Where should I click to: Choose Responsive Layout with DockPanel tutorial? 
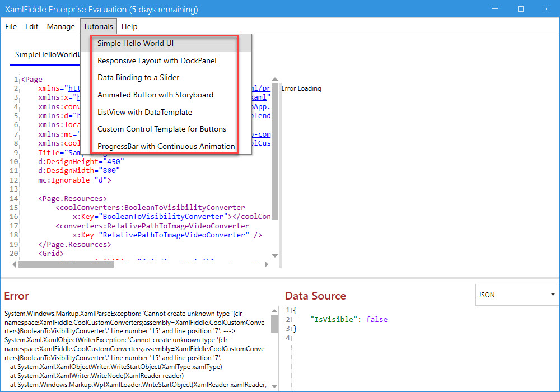166,60
